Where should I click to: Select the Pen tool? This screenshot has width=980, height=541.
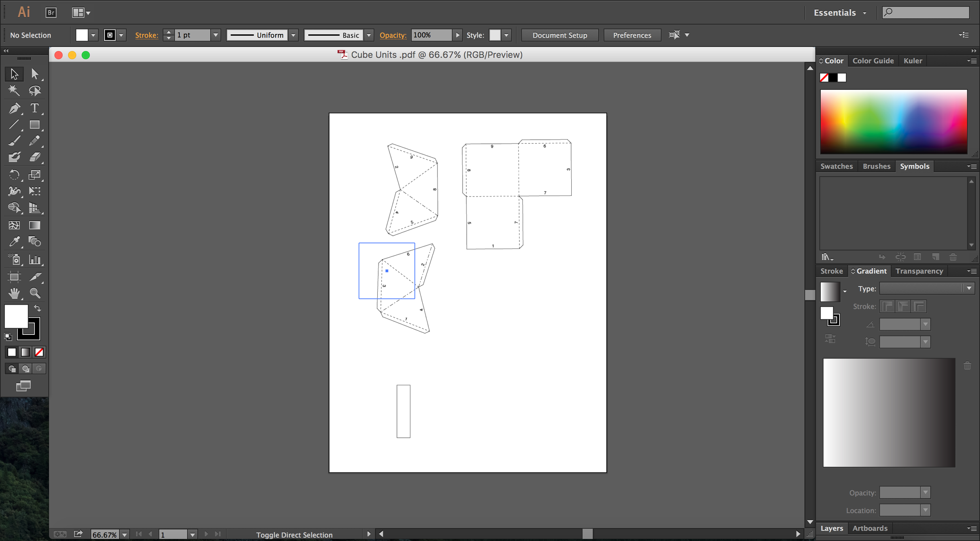(14, 108)
